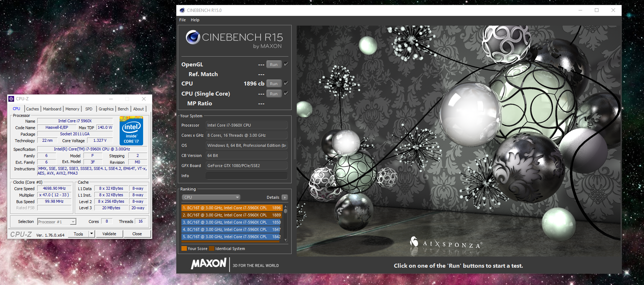
Task: Switch to the Graphics tab
Action: (106, 109)
